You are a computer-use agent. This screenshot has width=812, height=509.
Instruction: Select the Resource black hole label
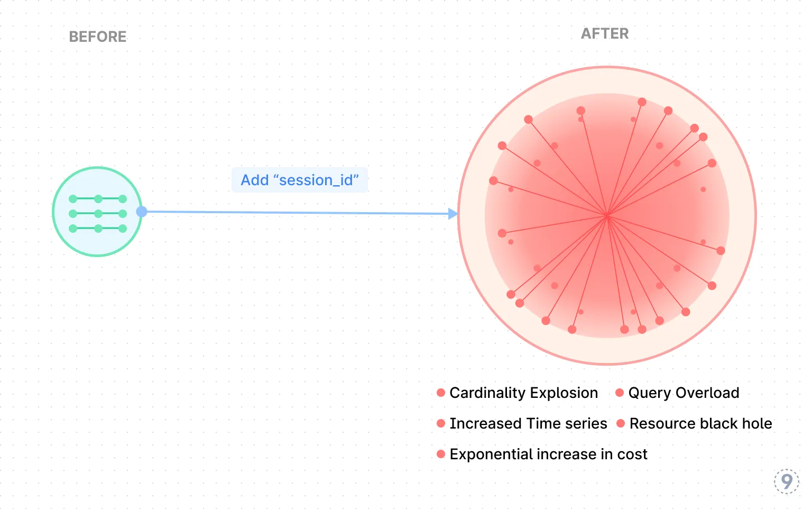click(700, 423)
